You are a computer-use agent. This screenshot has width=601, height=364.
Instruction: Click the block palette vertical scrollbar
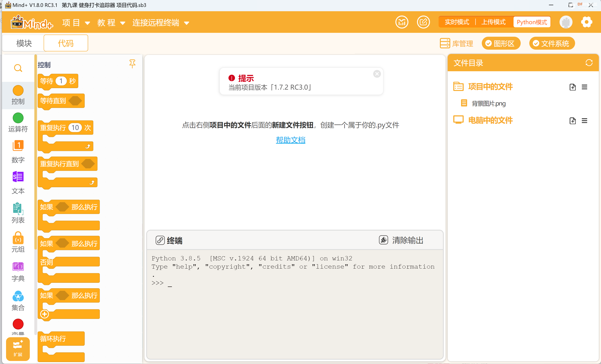click(36, 152)
